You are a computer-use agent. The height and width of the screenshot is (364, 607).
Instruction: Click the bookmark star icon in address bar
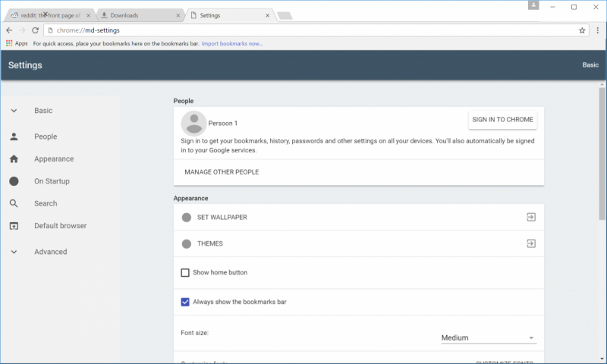[582, 30]
